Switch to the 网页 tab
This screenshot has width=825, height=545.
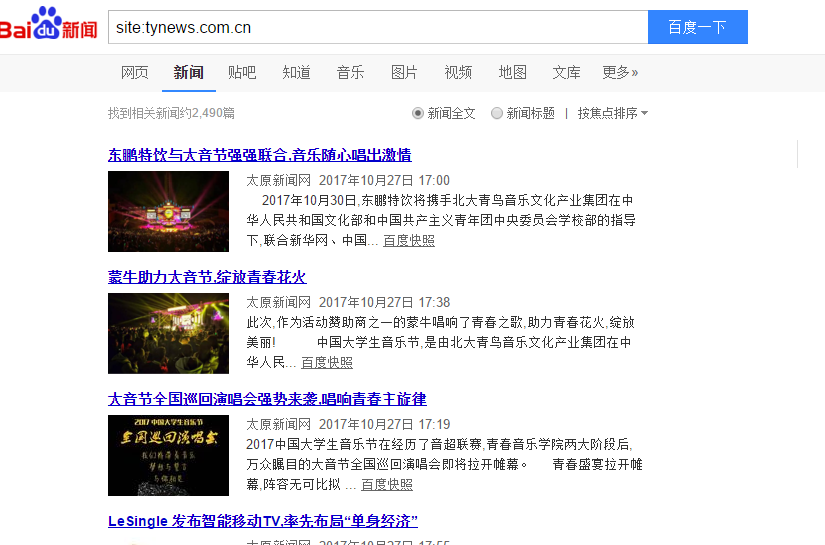tap(135, 72)
